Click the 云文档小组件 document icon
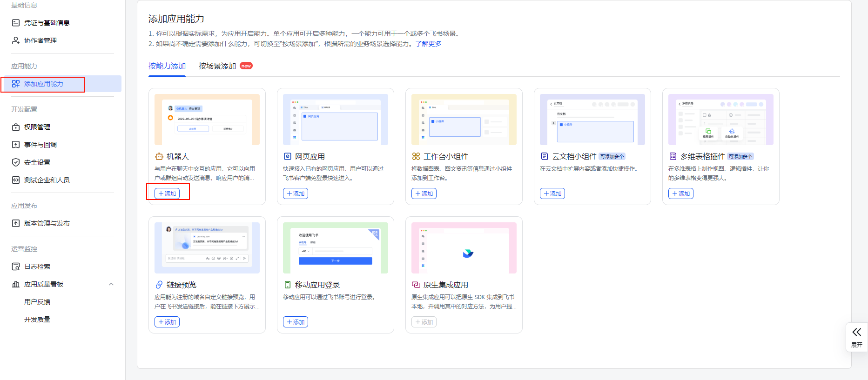This screenshot has height=380, width=868. pos(545,156)
